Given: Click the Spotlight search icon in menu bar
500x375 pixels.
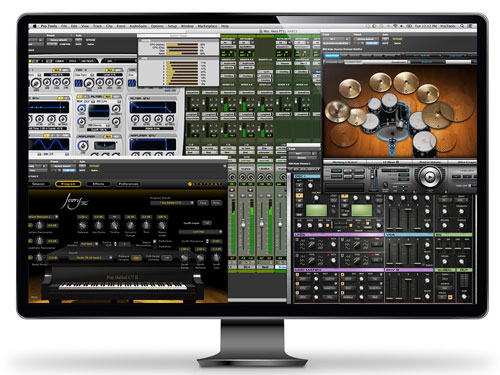Looking at the screenshot, I should 462,26.
